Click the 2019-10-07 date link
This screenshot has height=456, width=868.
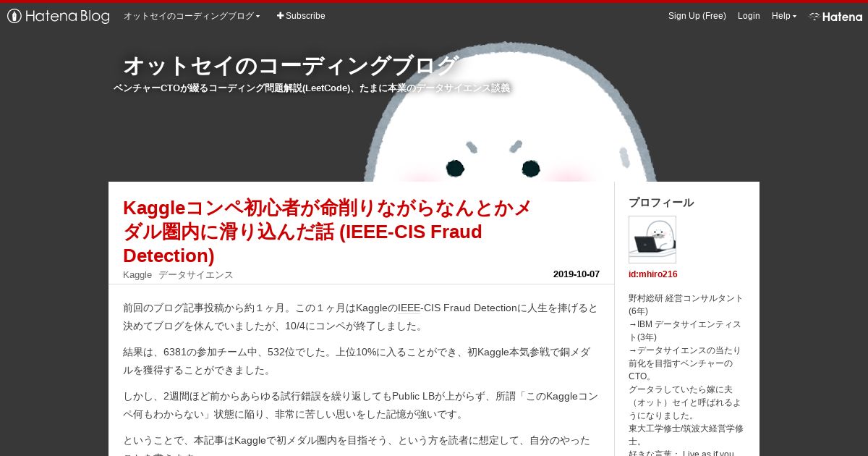576,274
